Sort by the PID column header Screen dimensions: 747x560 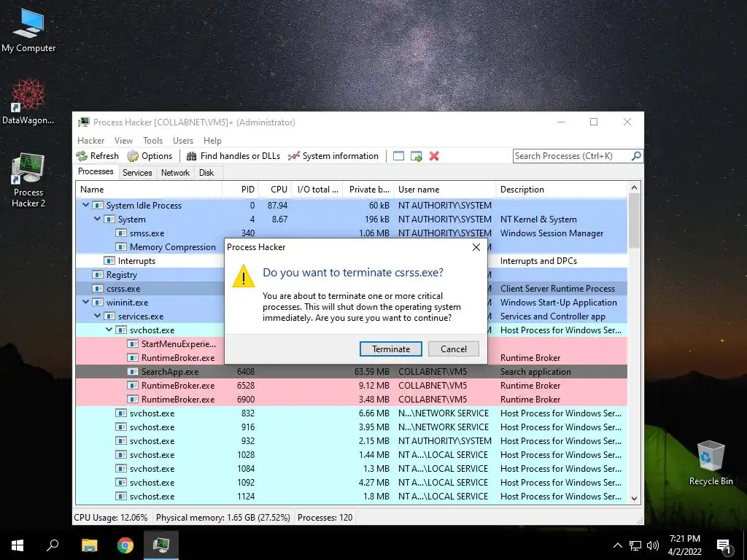coord(241,190)
